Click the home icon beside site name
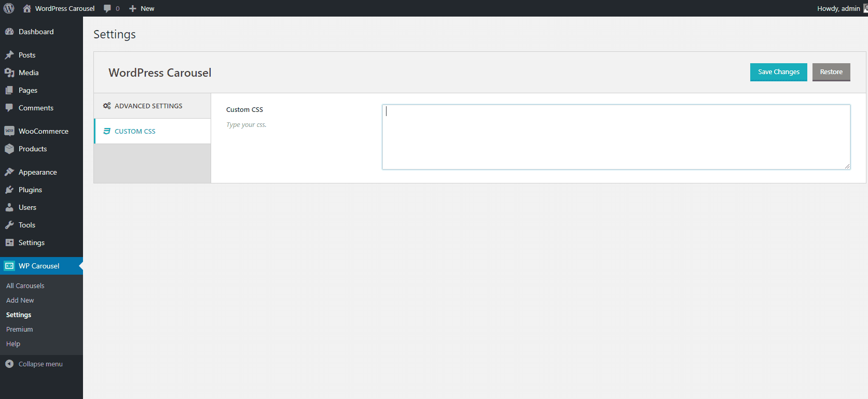This screenshot has height=399, width=868. (27, 8)
